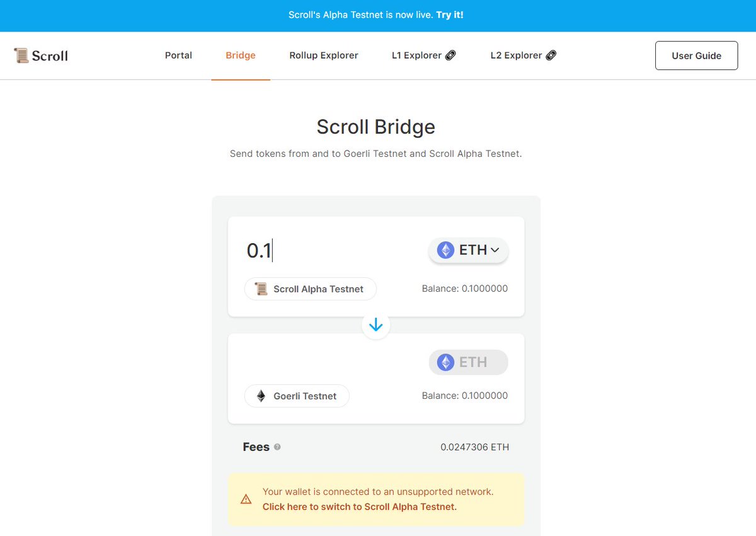Viewport: 756px width, 536px height.
Task: Click the chevron on the ETH selector
Action: (495, 250)
